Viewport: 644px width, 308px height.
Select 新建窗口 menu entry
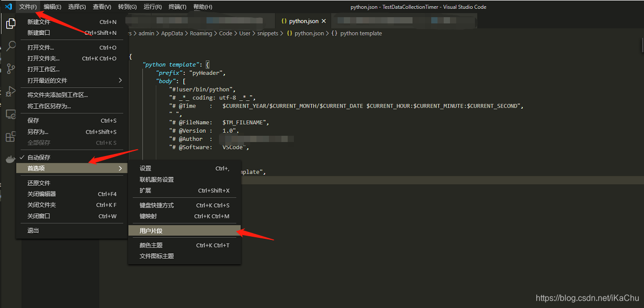pos(72,33)
